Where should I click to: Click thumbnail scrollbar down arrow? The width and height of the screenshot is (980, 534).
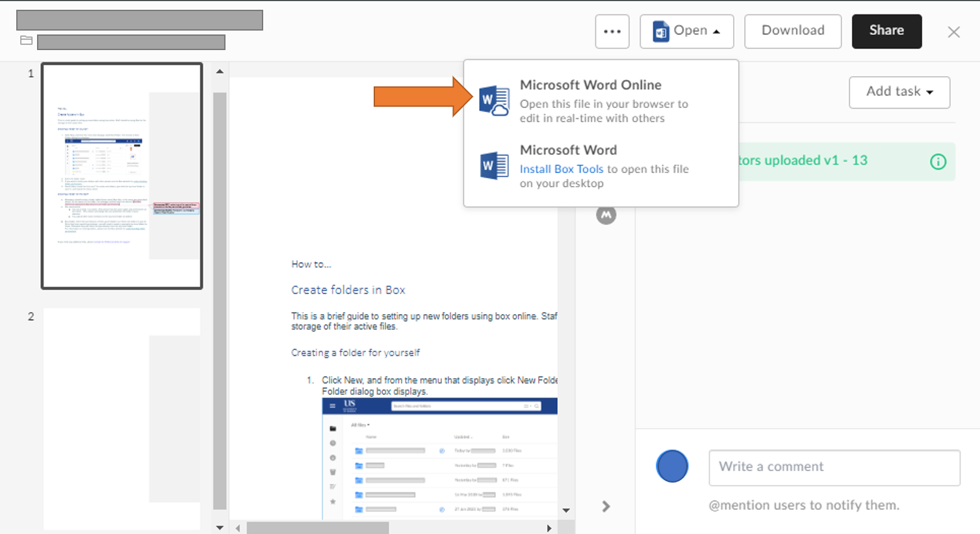point(220,527)
